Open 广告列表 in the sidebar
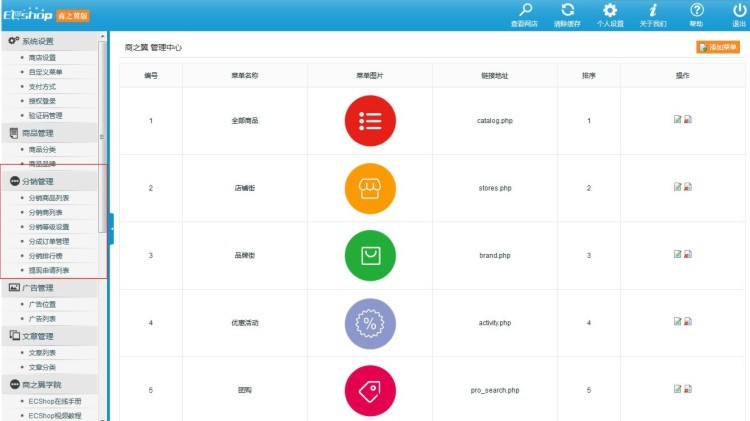The width and height of the screenshot is (750, 421). click(x=42, y=319)
